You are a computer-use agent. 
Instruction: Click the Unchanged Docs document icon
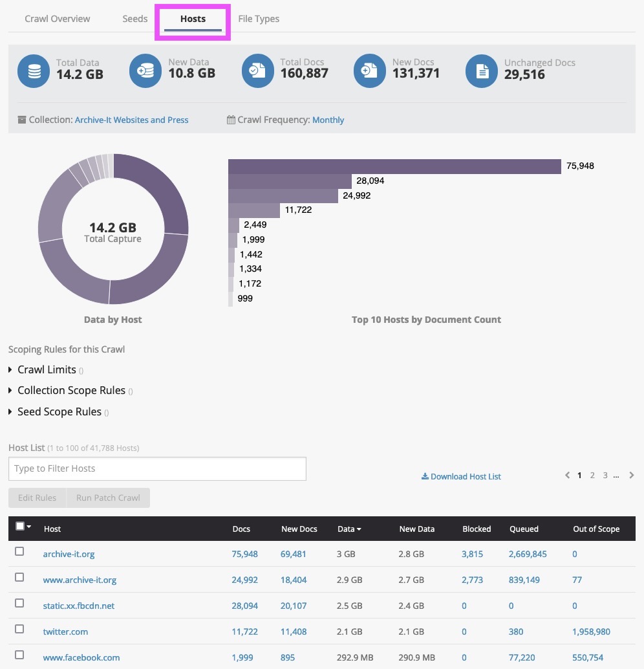point(482,71)
